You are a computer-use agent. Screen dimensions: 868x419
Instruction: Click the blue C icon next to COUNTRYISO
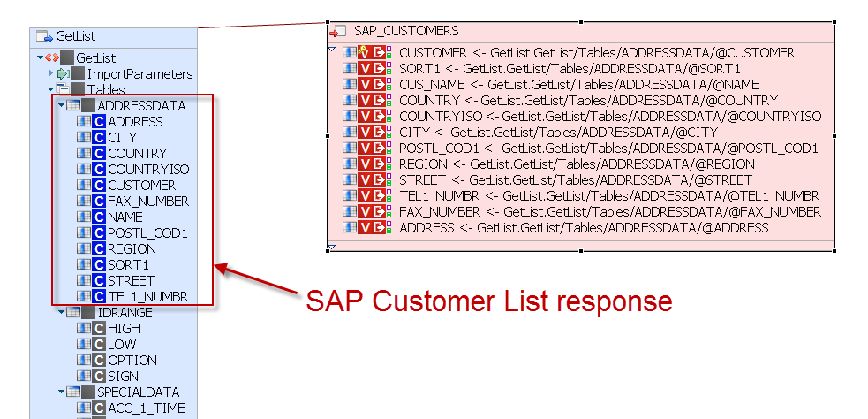(x=99, y=169)
